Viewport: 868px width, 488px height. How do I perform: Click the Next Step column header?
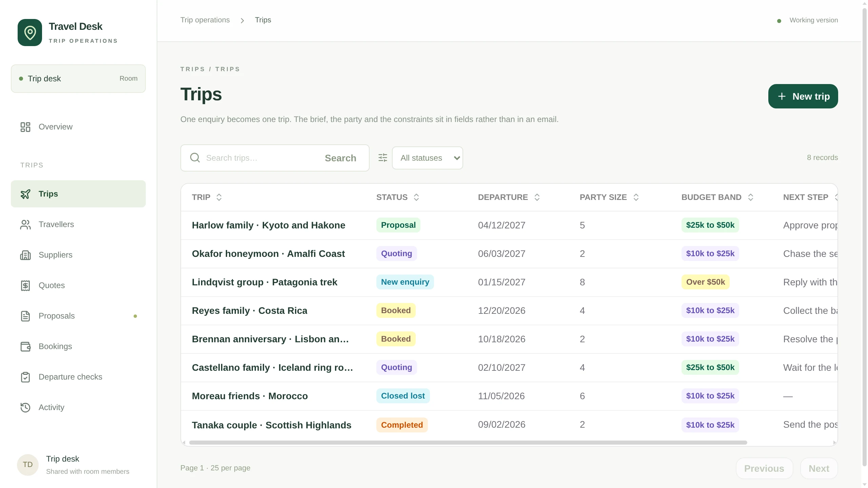806,197
